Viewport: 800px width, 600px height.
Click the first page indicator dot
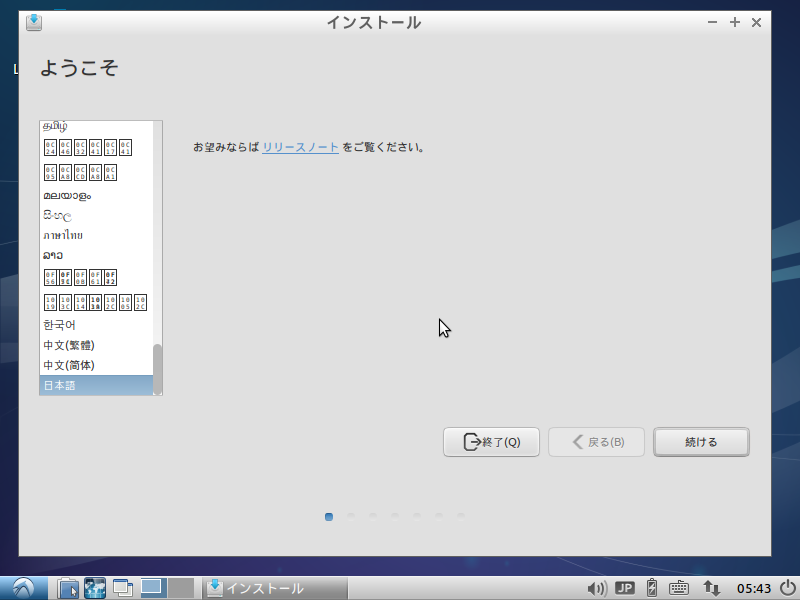(329, 517)
